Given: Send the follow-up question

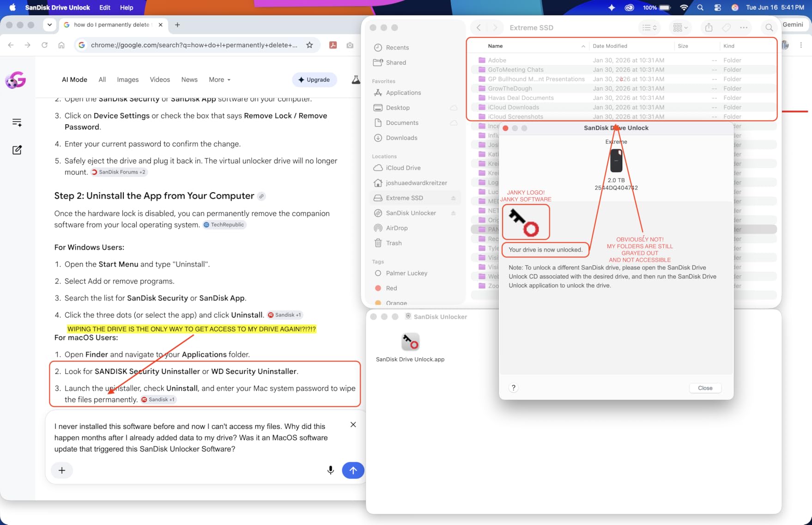Looking at the screenshot, I should click(353, 470).
